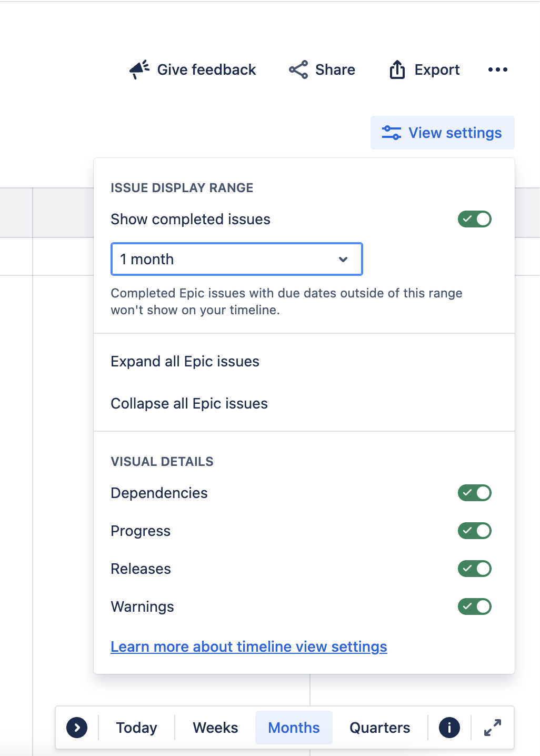Click the View settings sliders icon
Image resolution: width=540 pixels, height=756 pixels.
pos(391,133)
